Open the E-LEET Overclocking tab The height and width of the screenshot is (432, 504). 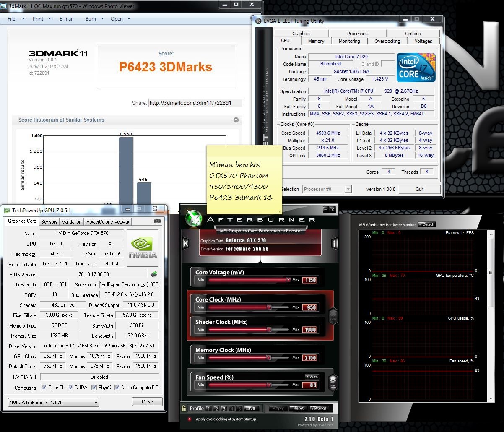(387, 41)
